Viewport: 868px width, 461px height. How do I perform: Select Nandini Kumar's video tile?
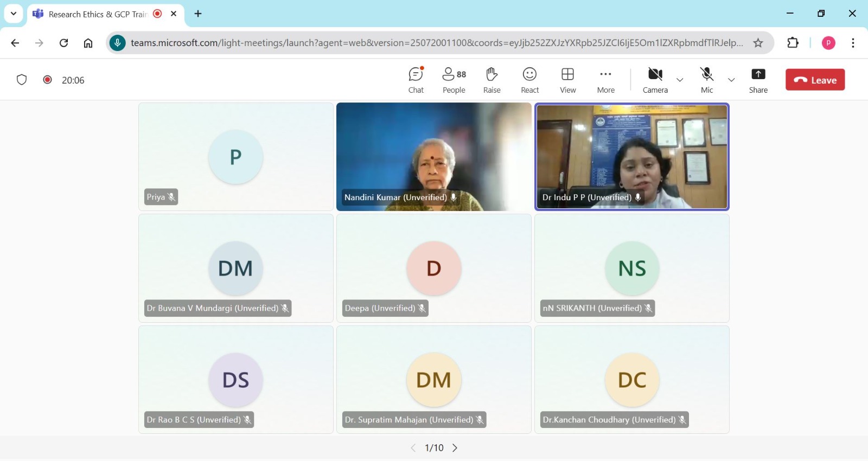(433, 157)
